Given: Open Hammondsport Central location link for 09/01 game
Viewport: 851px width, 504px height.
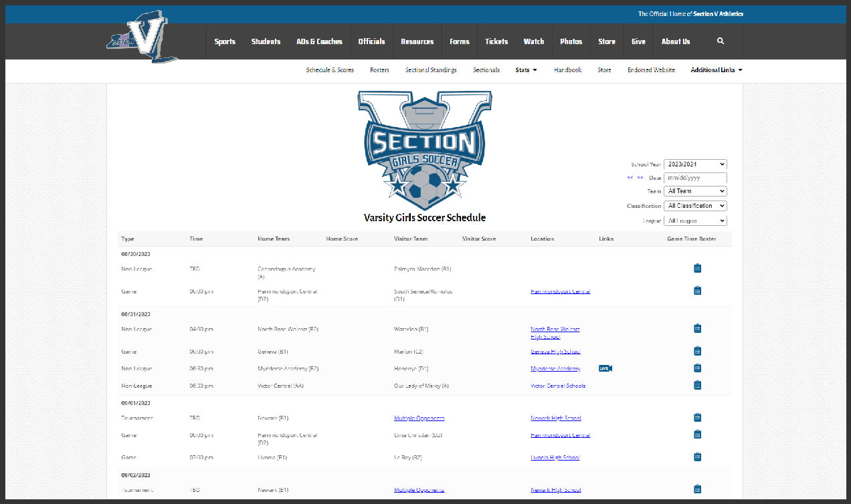Looking at the screenshot, I should (x=561, y=435).
